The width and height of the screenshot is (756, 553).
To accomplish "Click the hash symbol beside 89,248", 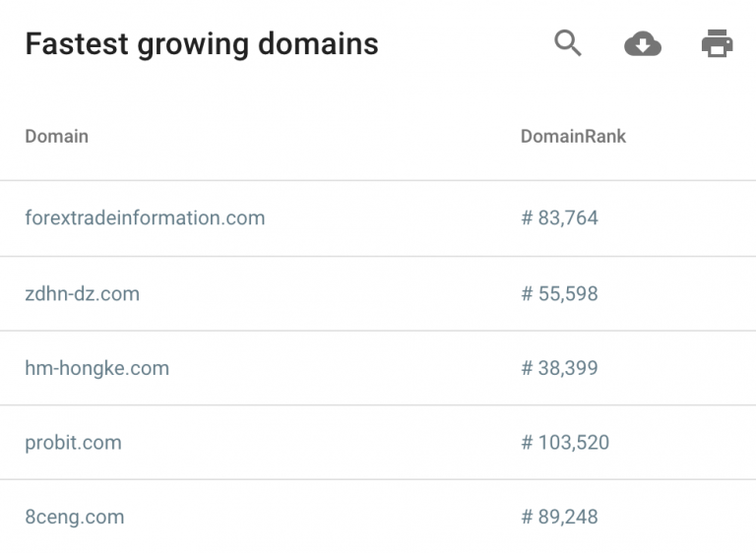I will tap(527, 517).
